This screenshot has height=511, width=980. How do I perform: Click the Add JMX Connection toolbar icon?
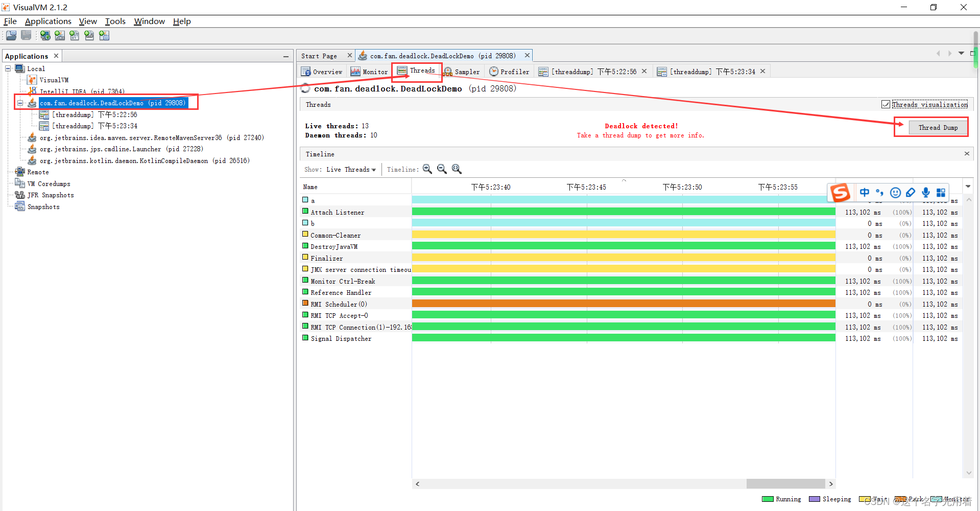[x=60, y=35]
